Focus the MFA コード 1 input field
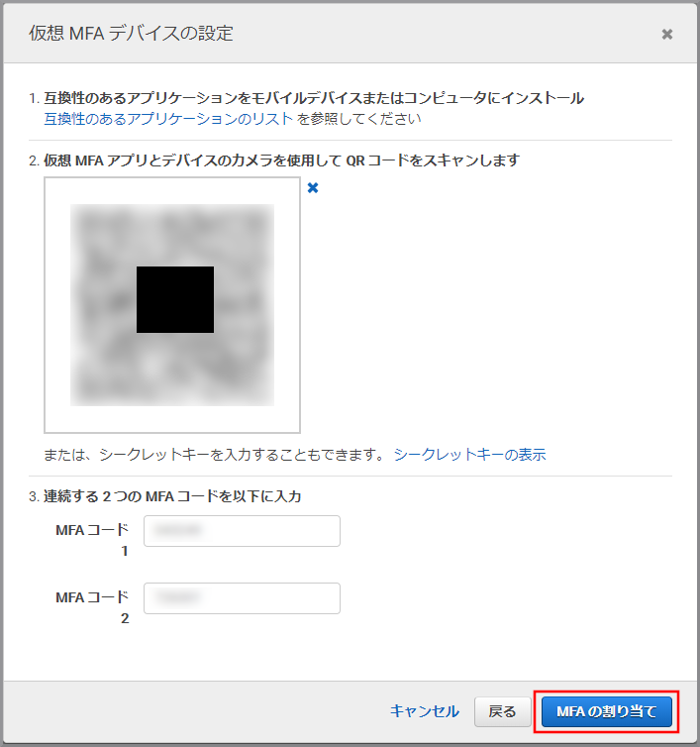The width and height of the screenshot is (700, 747). coord(242,531)
